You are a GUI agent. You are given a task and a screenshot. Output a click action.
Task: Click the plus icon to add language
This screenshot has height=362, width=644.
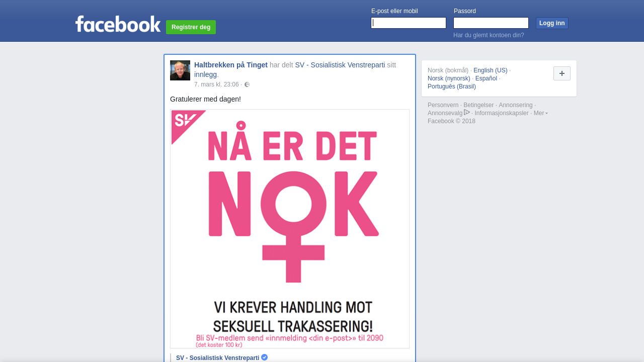click(x=562, y=73)
